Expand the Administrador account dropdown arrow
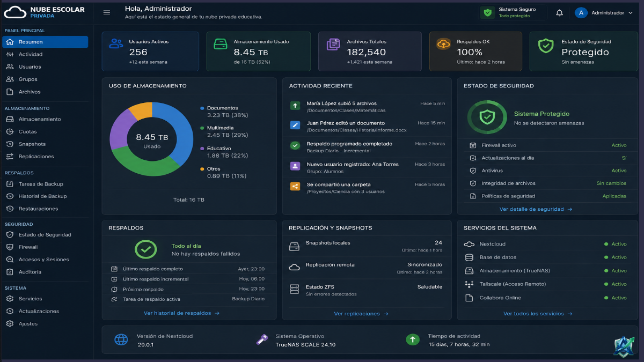 [630, 13]
